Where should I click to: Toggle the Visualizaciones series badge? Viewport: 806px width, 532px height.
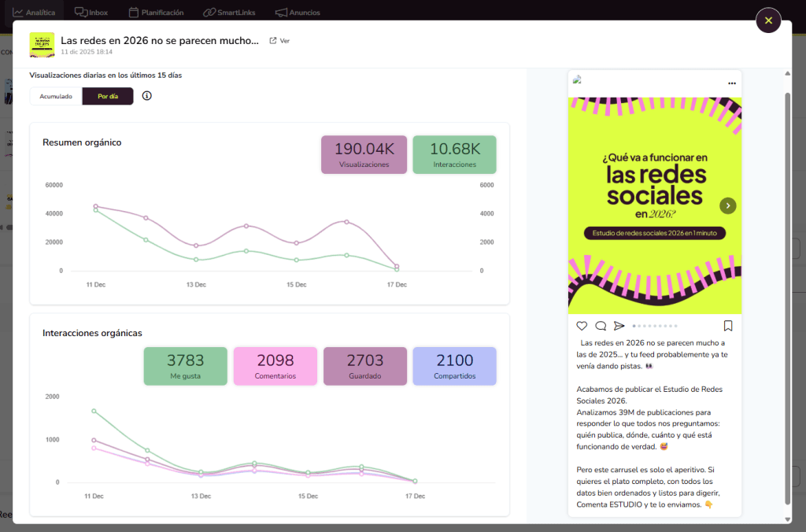(x=364, y=154)
